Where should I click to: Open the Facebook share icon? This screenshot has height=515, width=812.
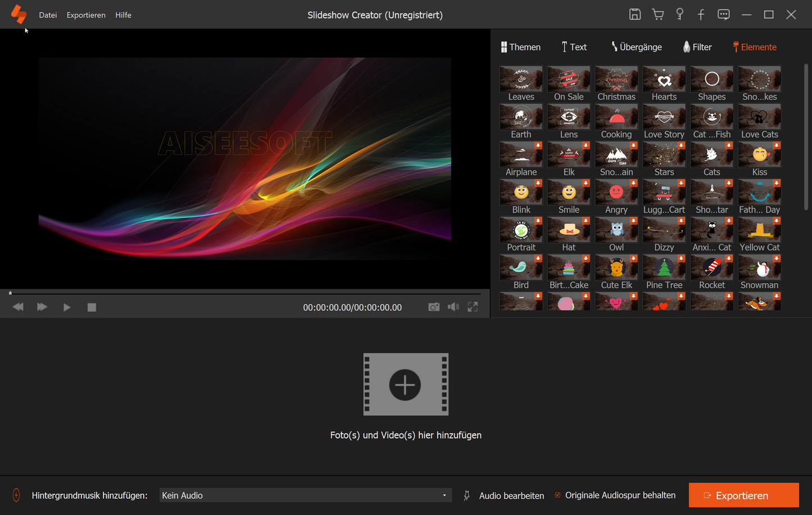pos(701,15)
